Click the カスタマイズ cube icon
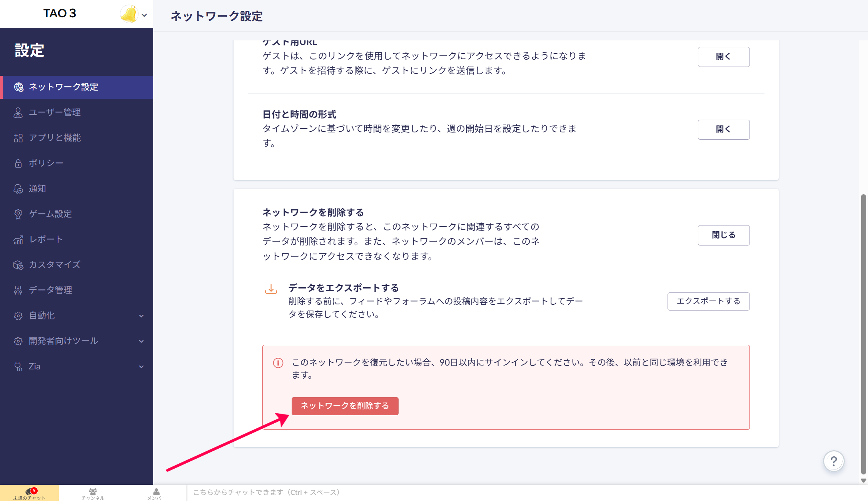This screenshot has height=501, width=868. pyautogui.click(x=18, y=265)
